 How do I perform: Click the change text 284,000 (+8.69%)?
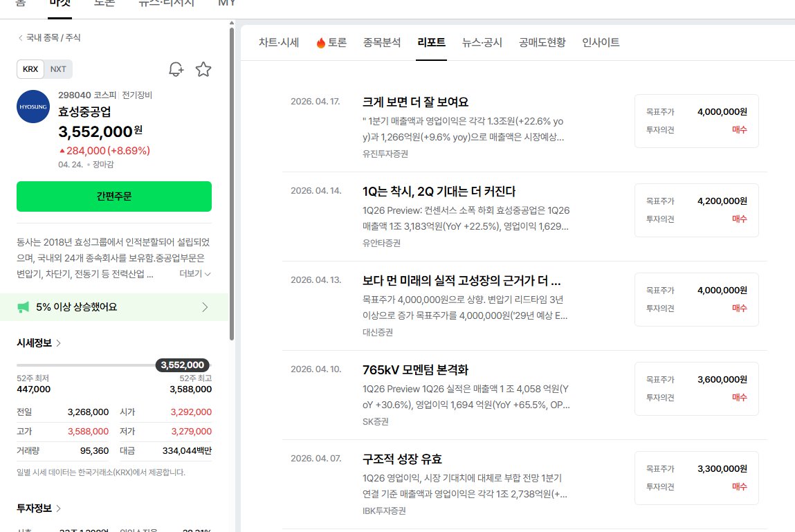click(x=104, y=151)
